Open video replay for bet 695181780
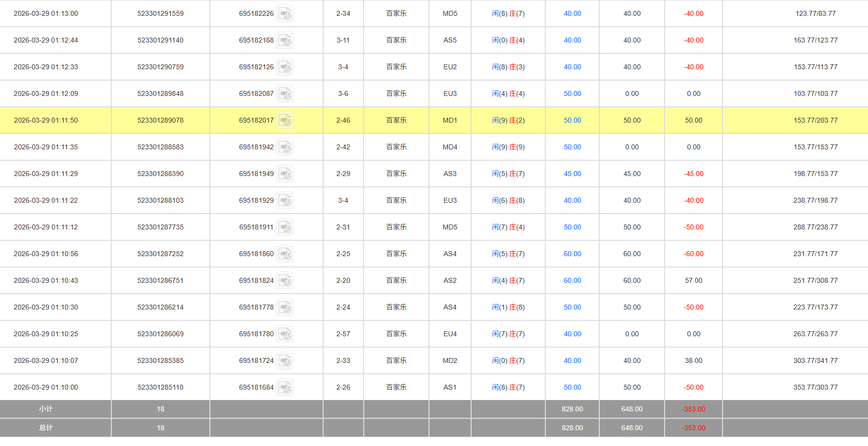This screenshot has height=446, width=868. tap(285, 334)
